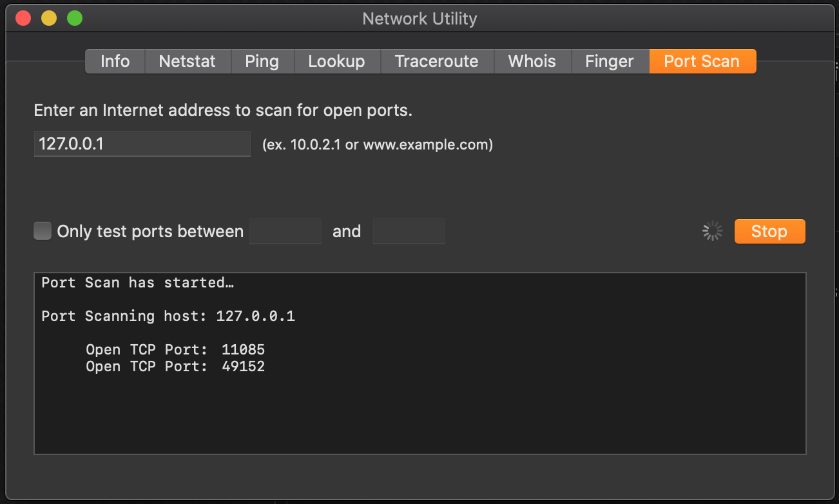839x504 pixels.
Task: Click the 127.0.0.1 address field
Action: click(142, 144)
